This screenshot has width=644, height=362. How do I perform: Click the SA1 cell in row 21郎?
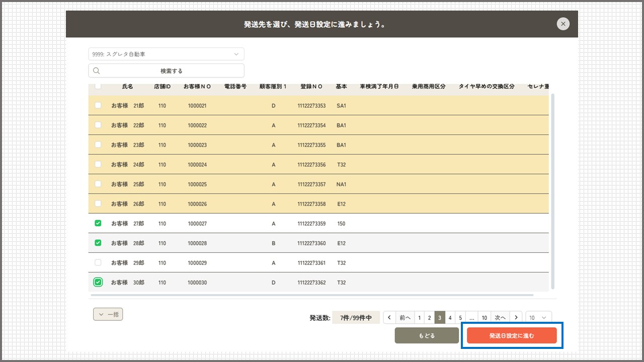pyautogui.click(x=342, y=106)
